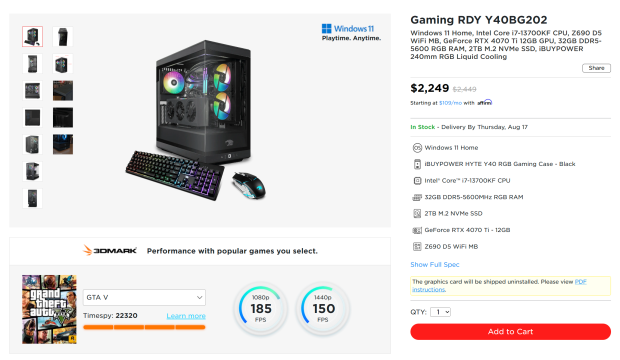
Task: Click the OS icon beside Windows 11 Home
Action: click(x=417, y=148)
